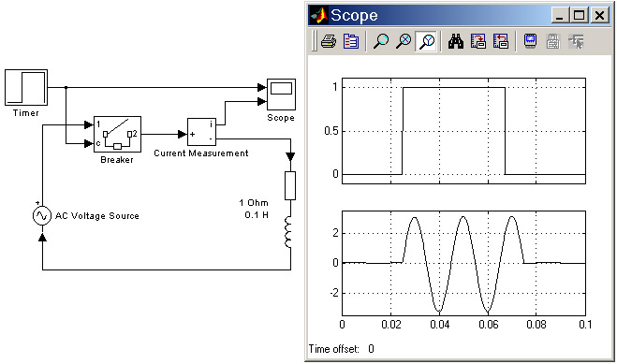This screenshot has height=364, width=617.
Task: Select the inductor coil element
Action: click(288, 232)
